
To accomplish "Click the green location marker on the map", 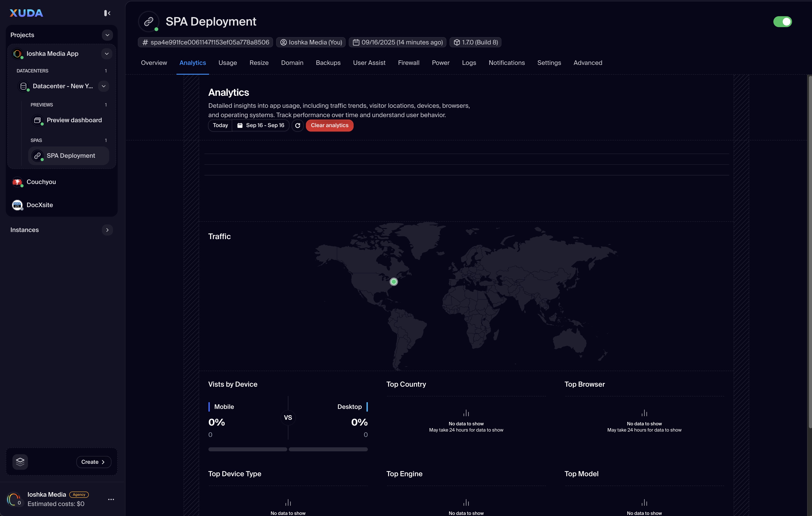I will pos(394,282).
